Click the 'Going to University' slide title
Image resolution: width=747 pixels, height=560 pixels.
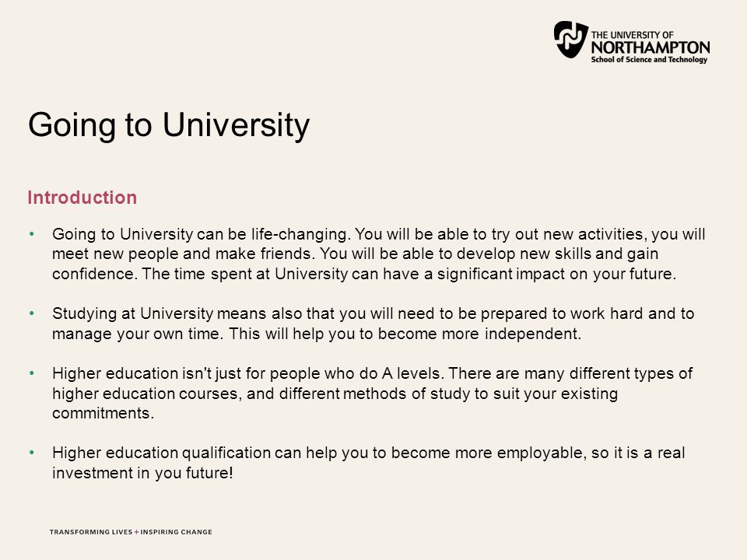point(169,125)
